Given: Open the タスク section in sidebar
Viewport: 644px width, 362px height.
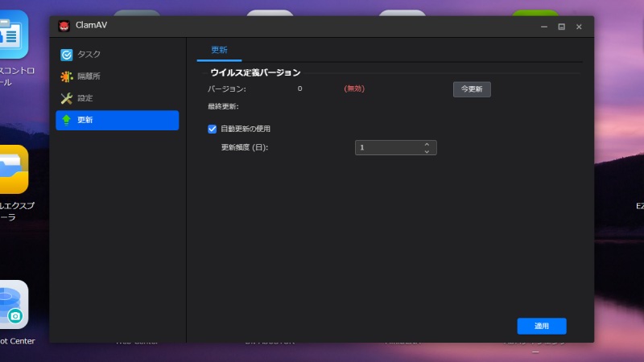Looking at the screenshot, I should tap(117, 55).
